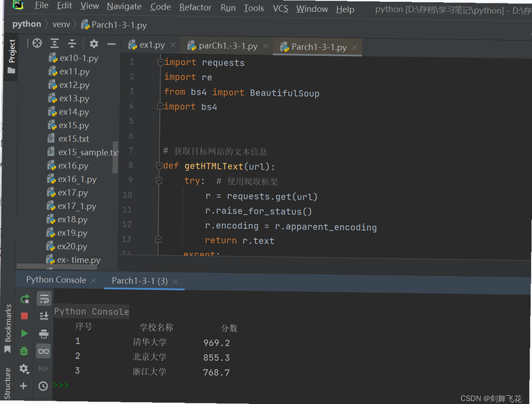Click Parch1-3-1.py breadcrumb in navigation bar
The width and height of the screenshot is (532, 404).
114,25
